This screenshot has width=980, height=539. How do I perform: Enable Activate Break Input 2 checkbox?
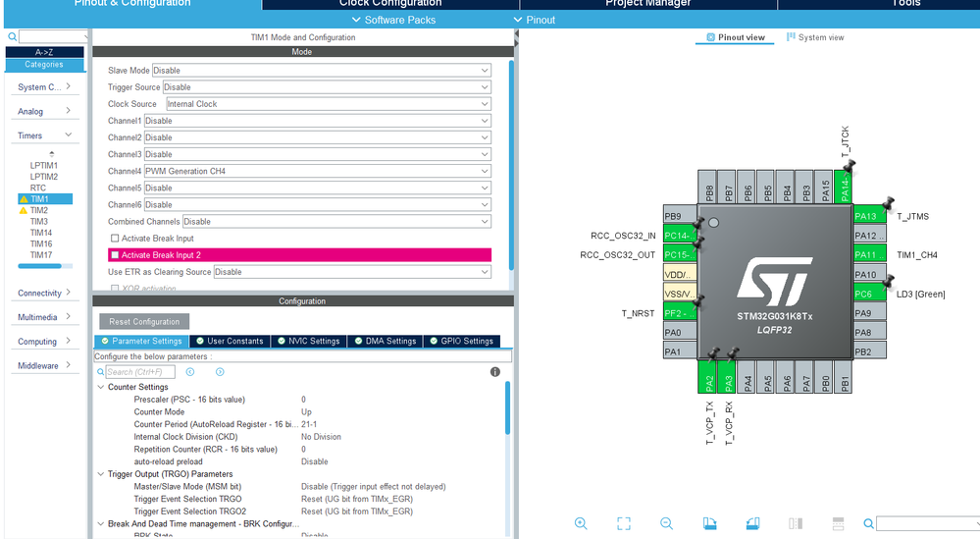pos(115,255)
